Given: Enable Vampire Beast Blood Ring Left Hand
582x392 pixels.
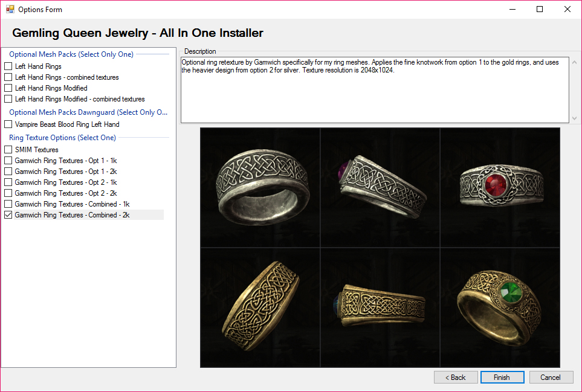Looking at the screenshot, I should click(8, 124).
